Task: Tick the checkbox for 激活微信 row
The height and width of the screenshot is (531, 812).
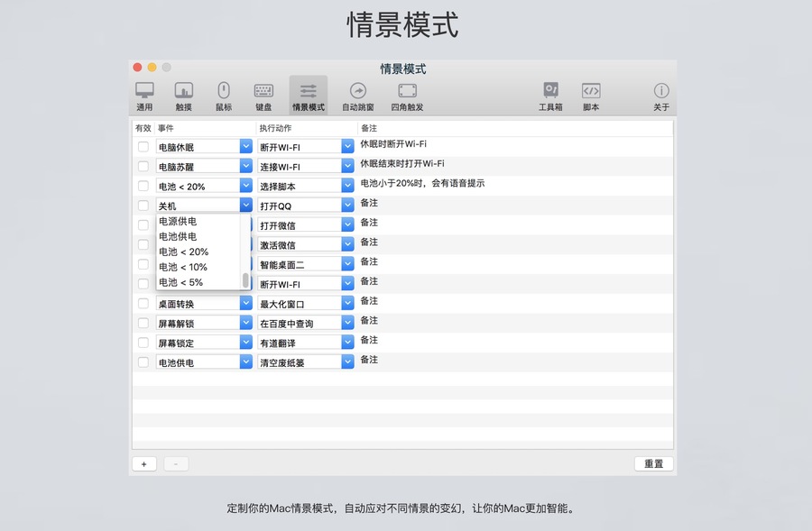Action: click(143, 245)
